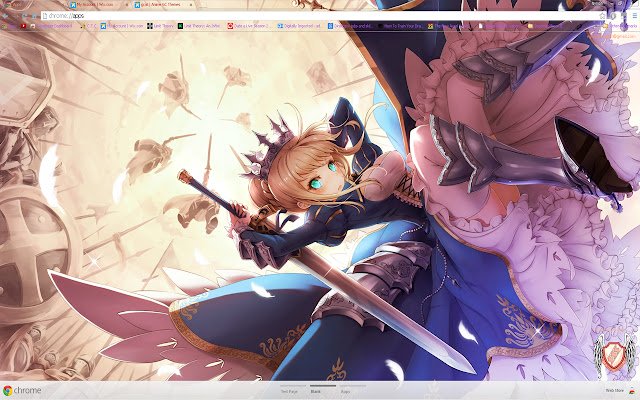Viewport: 640px width, 400px height.
Task: Click the page icon in the address bar
Action: pyautogui.click(x=44, y=16)
